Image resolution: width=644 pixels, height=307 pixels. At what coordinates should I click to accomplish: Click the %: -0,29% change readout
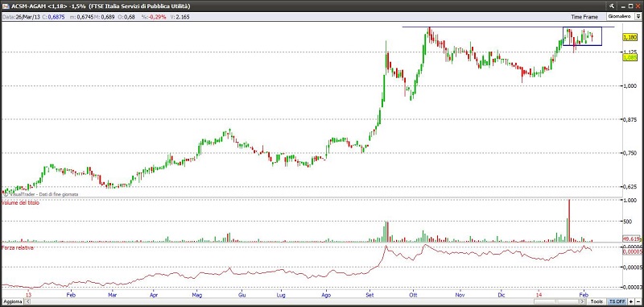tap(154, 17)
